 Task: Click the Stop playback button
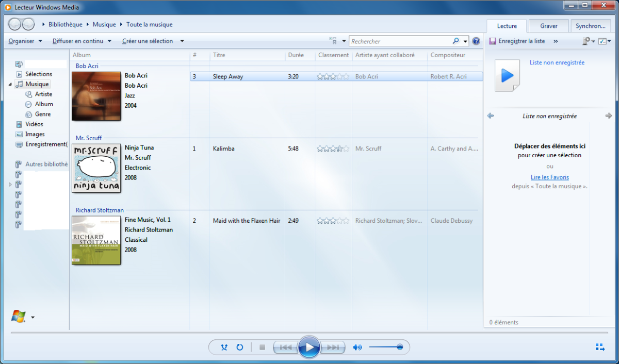[262, 348]
